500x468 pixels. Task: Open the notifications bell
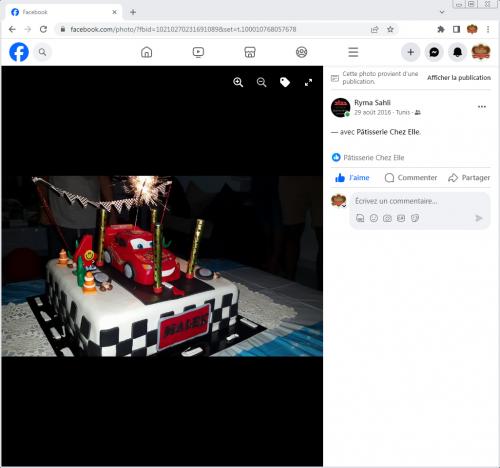click(457, 52)
